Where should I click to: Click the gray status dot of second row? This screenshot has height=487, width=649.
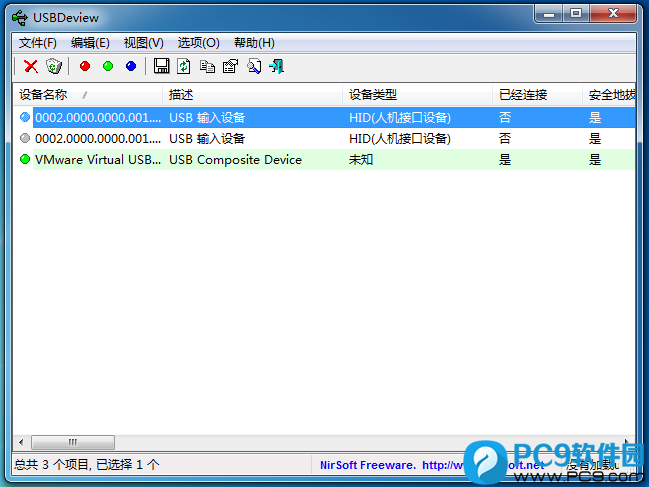25,138
